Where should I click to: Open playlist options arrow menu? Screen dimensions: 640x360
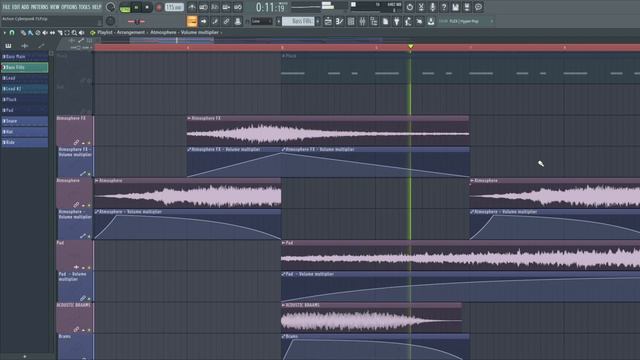(4, 33)
